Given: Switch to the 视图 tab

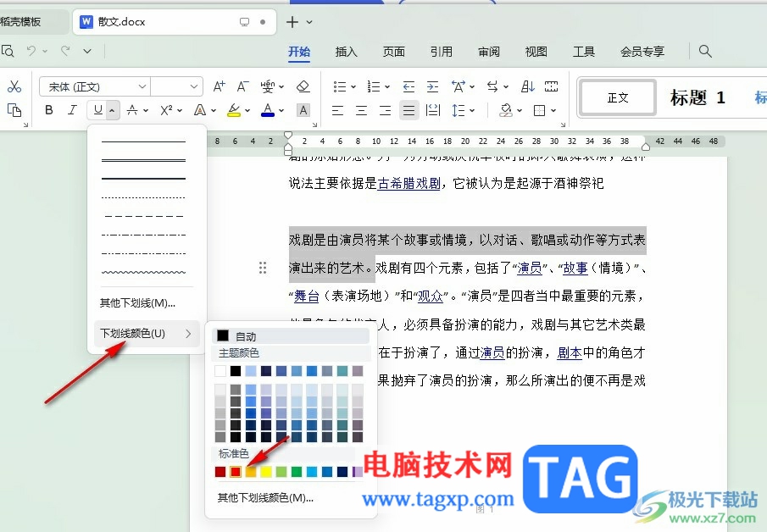Looking at the screenshot, I should pos(536,52).
